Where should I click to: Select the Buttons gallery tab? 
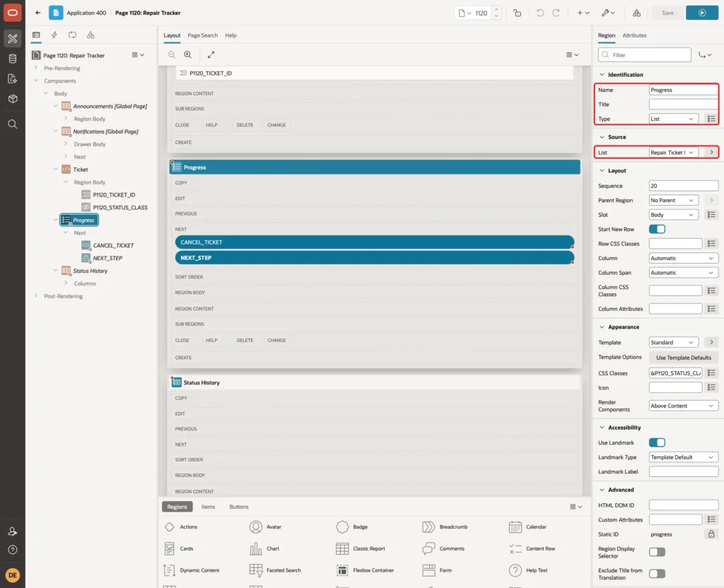[x=239, y=507]
